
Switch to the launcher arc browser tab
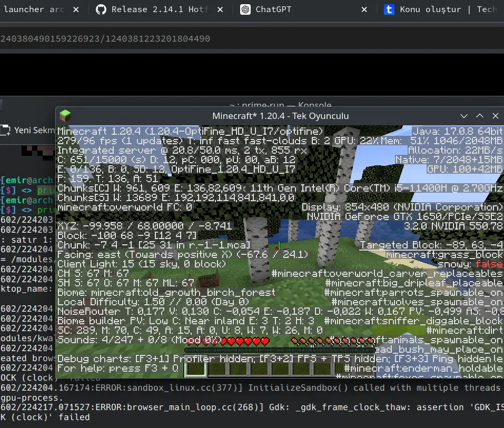tap(34, 9)
